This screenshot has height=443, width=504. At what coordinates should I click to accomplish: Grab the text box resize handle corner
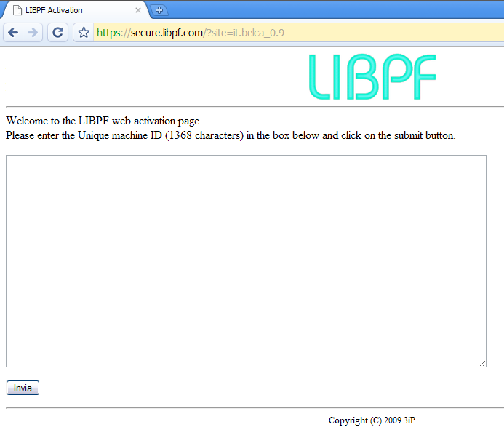click(x=482, y=363)
